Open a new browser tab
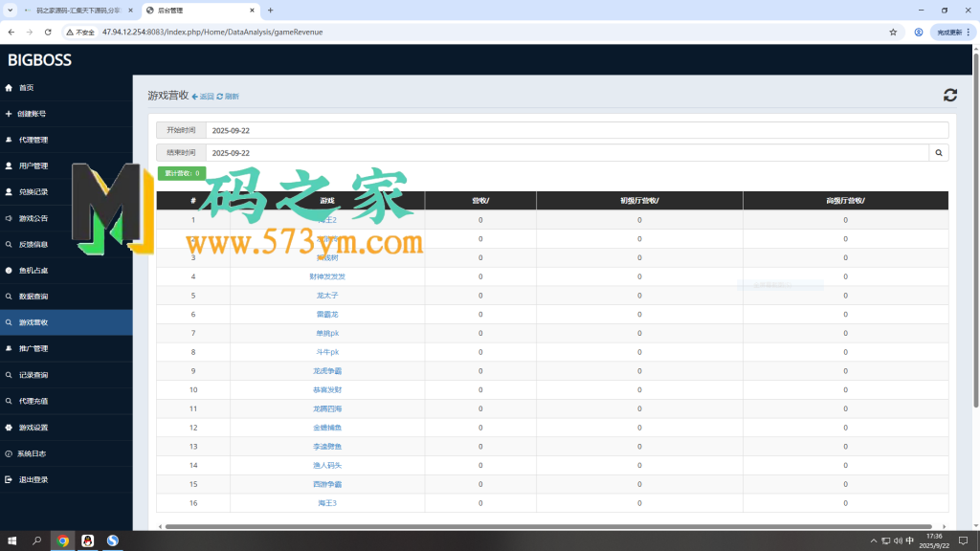The width and height of the screenshot is (980, 551). [271, 11]
